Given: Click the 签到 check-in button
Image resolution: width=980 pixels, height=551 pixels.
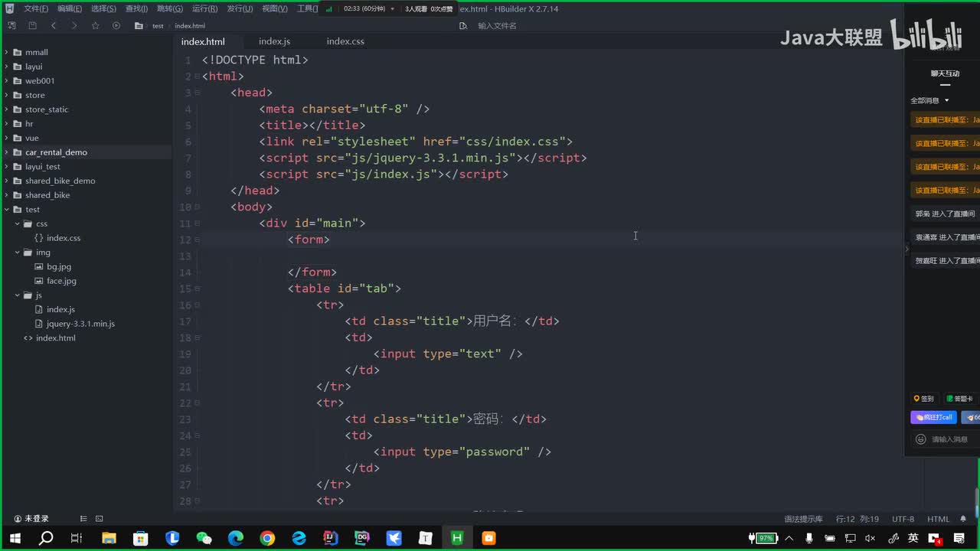Looking at the screenshot, I should (924, 399).
